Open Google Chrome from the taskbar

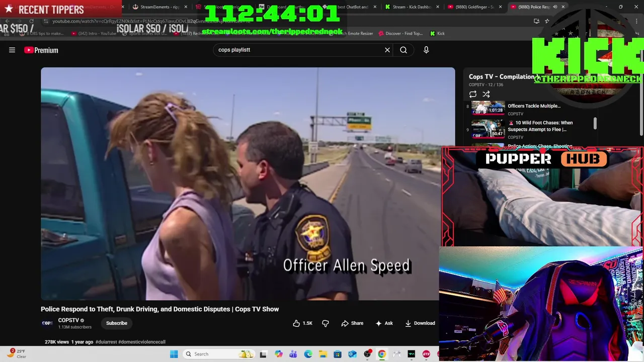coord(382,354)
